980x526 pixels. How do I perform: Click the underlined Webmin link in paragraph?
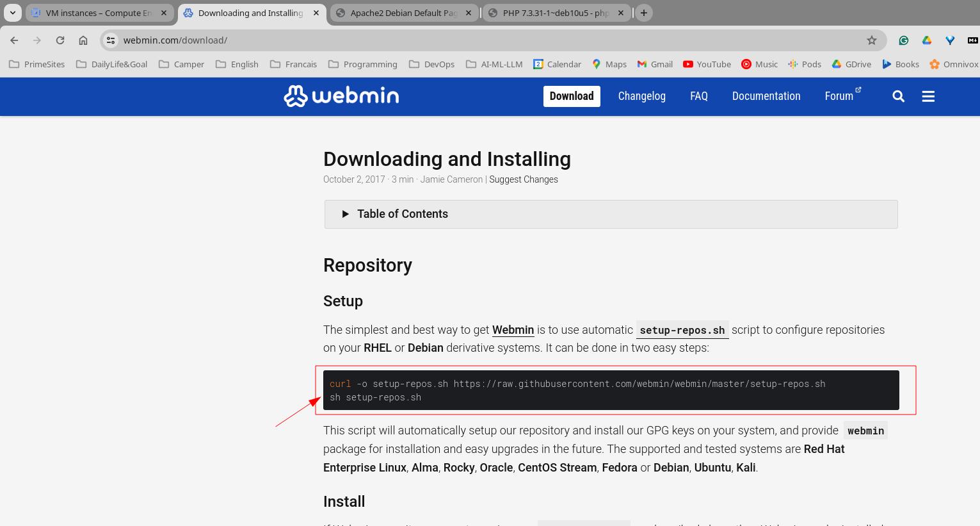[513, 330]
